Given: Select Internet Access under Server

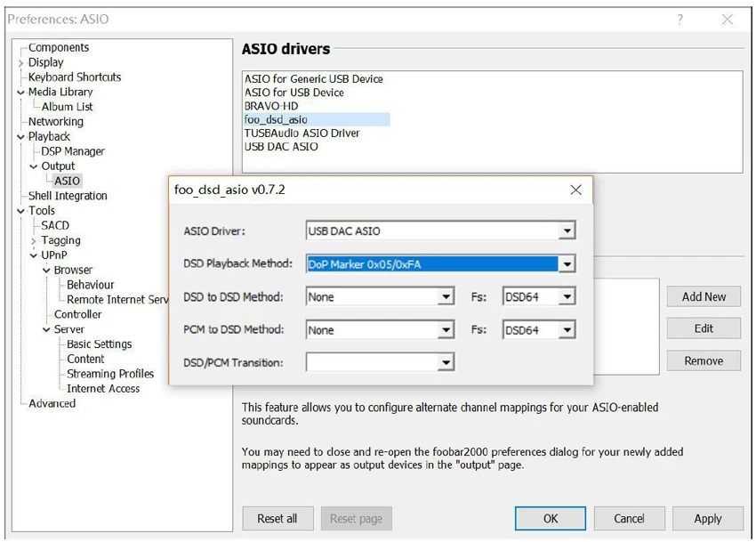Looking at the screenshot, I should click(102, 389).
